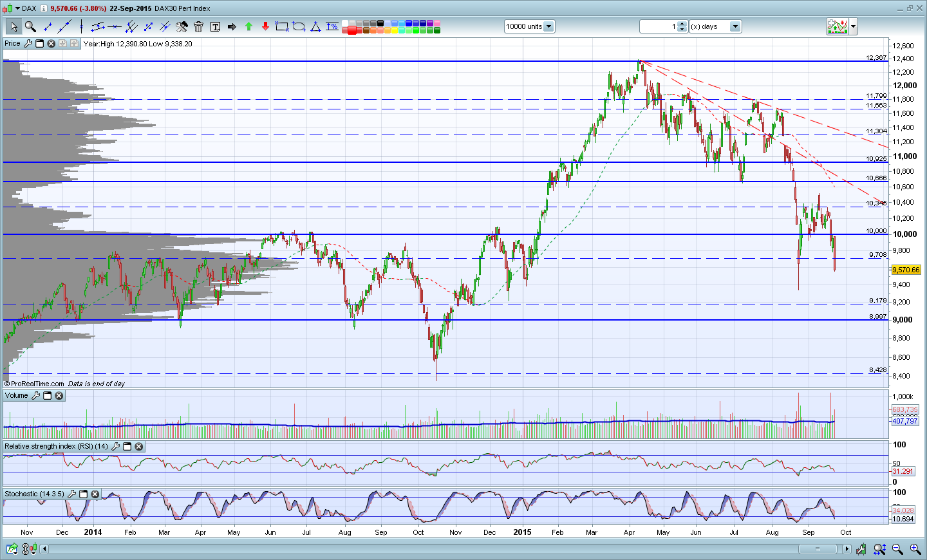Click the Relative strength index (RSI) label

(56, 446)
